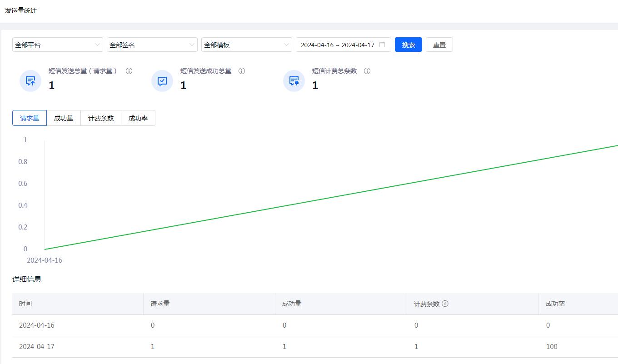Screen dimensions: 618x364
Task: Click the green line in the chart
Action: pos(331,197)
